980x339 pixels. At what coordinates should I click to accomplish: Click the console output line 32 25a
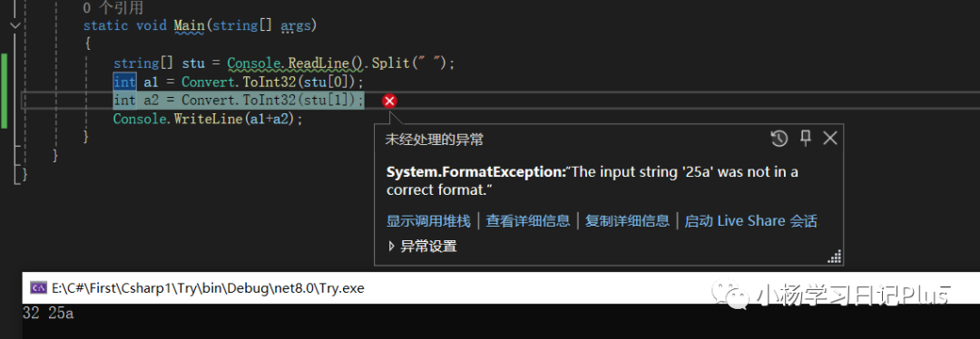coord(48,314)
